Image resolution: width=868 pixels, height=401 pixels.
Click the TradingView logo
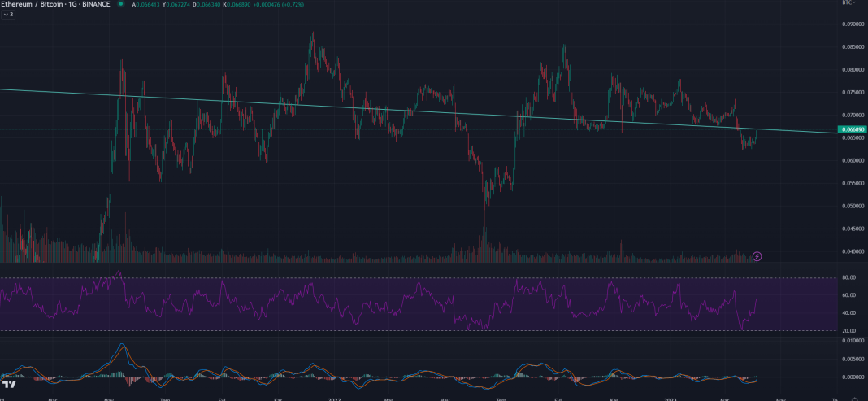point(10,384)
